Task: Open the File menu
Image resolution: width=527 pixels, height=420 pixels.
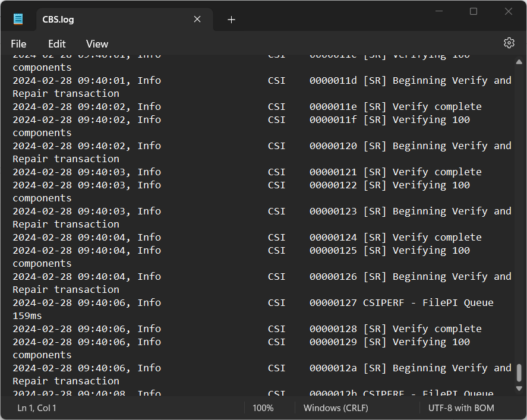Action: (18, 44)
